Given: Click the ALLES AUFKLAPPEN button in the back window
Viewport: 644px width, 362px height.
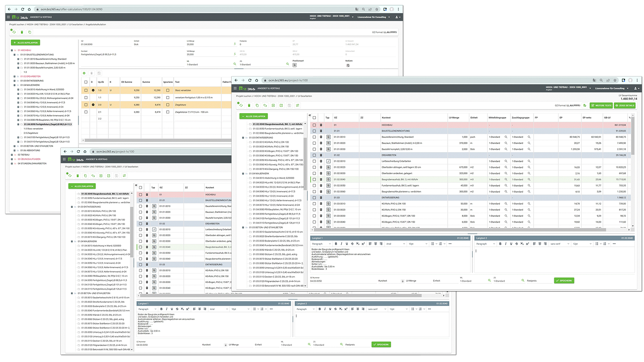Looking at the screenshot, I should click(x=26, y=43).
